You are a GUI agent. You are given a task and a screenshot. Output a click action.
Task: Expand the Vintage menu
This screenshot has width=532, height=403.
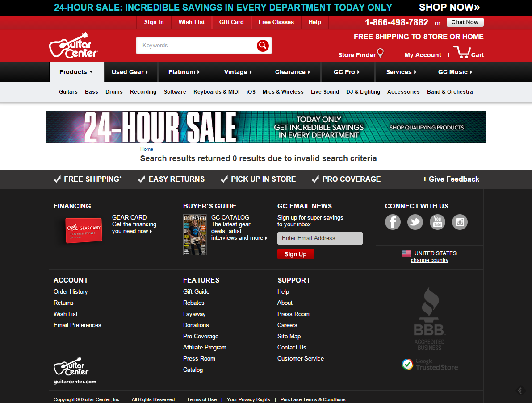point(238,72)
